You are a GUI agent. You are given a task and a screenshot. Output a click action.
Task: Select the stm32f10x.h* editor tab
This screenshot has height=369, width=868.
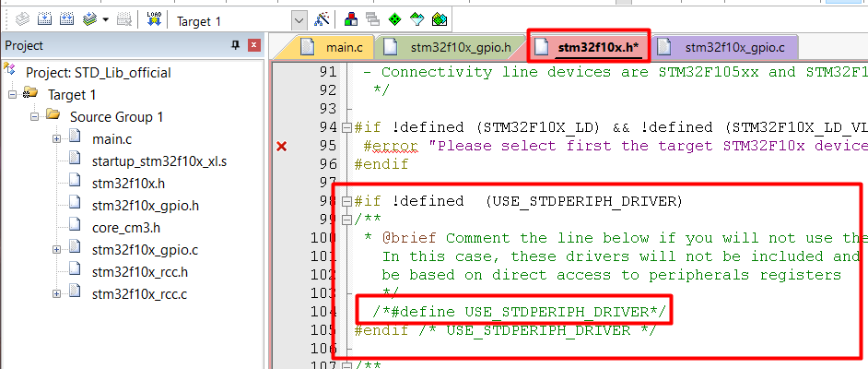click(589, 48)
